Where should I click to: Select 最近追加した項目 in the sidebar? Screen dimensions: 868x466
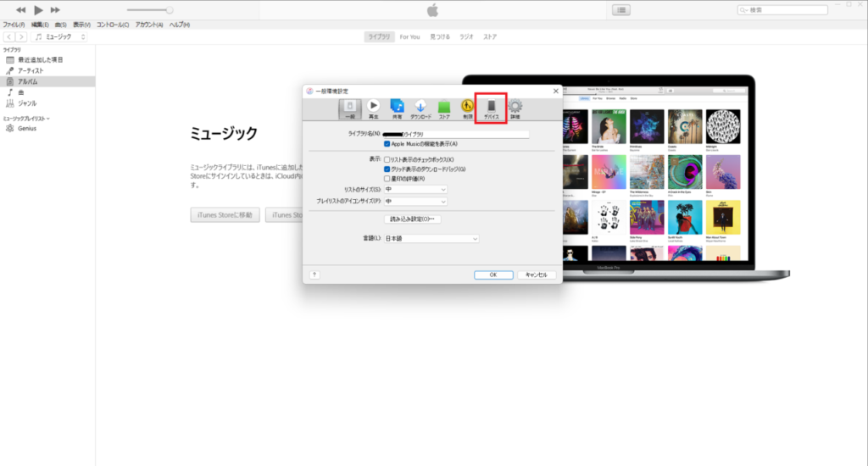click(x=47, y=60)
